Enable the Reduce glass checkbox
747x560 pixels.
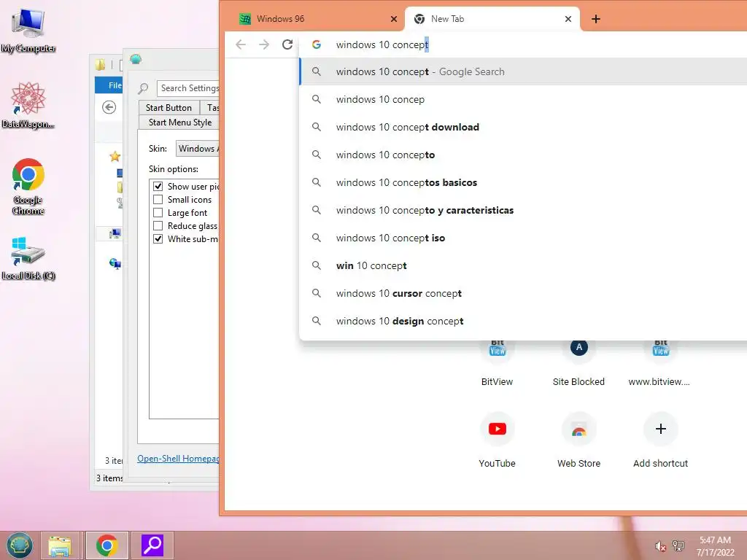point(158,226)
